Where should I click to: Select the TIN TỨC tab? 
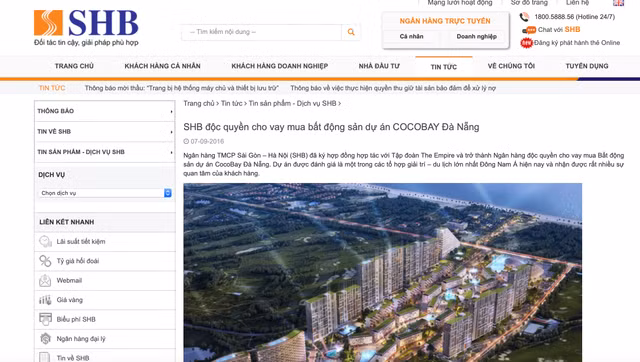[x=444, y=67]
